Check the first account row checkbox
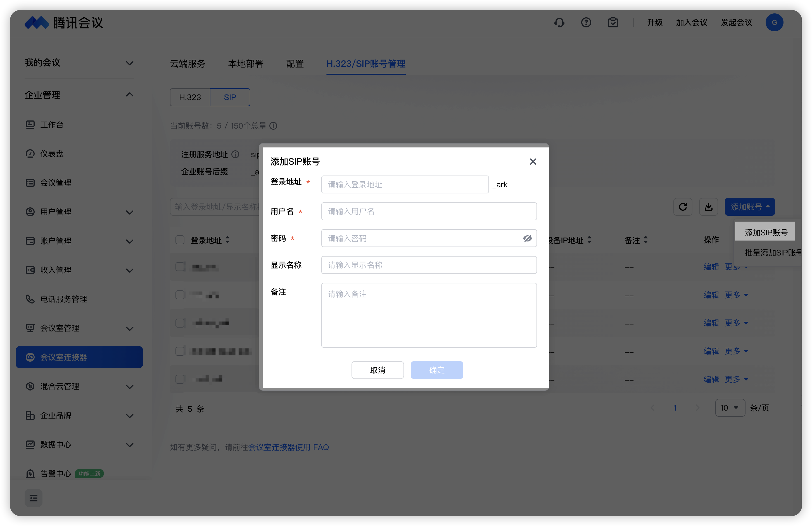 pyautogui.click(x=180, y=267)
